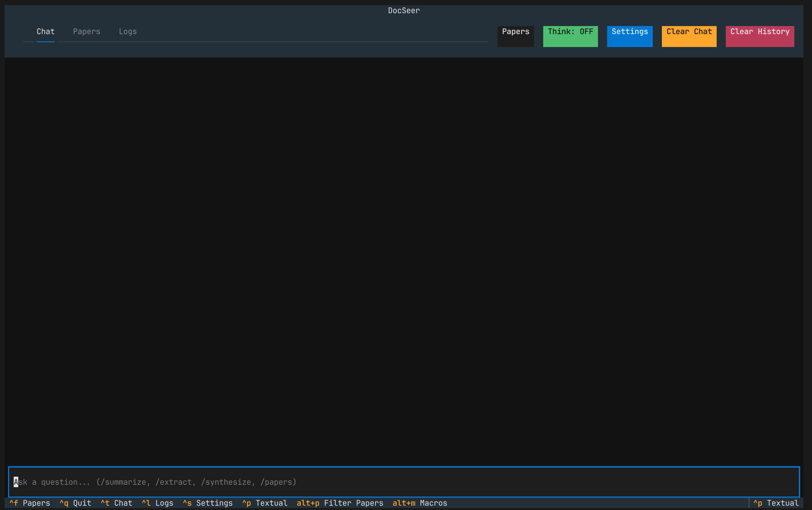Click the alt+p Filter Papers shortcut

(340, 503)
